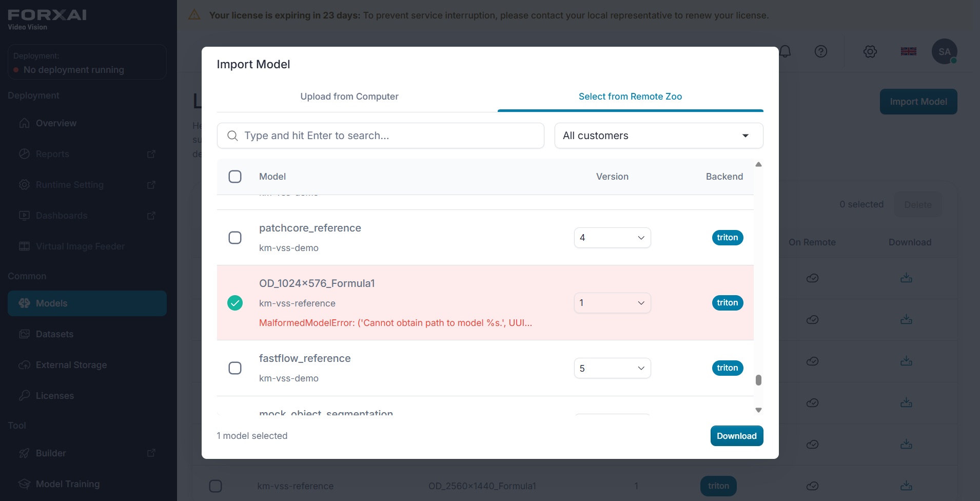Switch to Upload from Computer tab
This screenshot has height=501, width=980.
click(349, 97)
